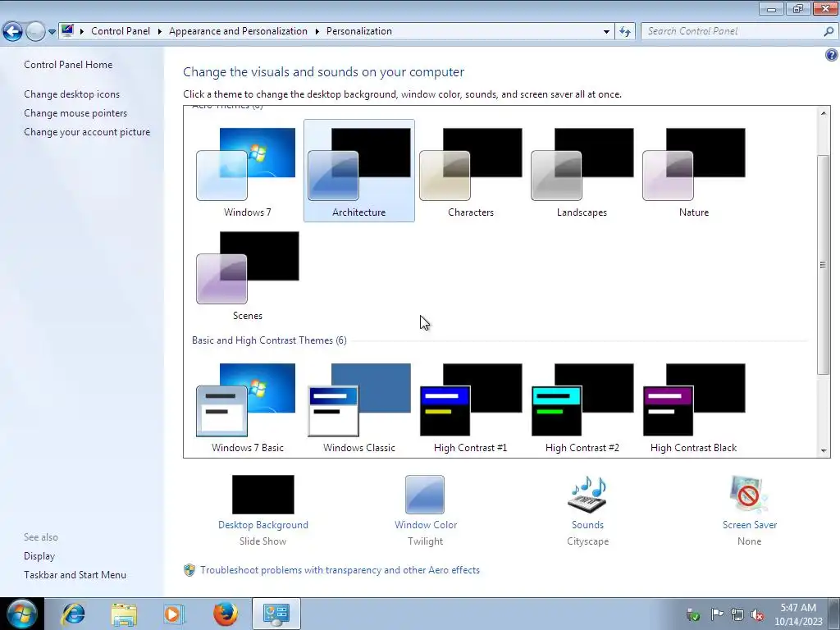The image size is (840, 630).
Task: Go to Control Panel Home
Action: click(68, 65)
